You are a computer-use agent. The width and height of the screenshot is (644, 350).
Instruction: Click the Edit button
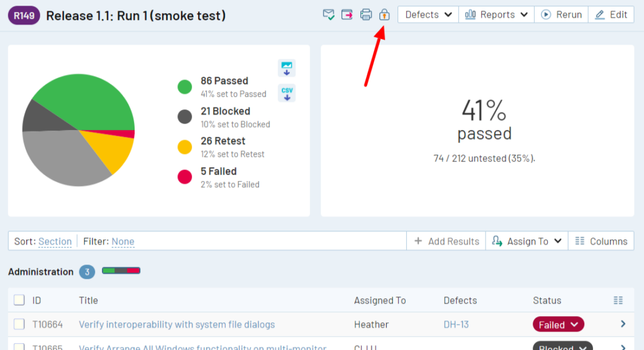coord(611,14)
